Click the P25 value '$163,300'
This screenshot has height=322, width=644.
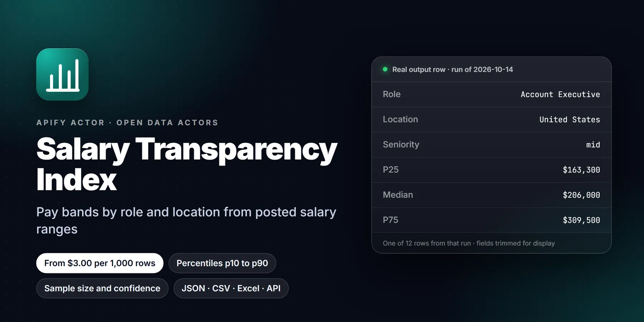click(581, 170)
